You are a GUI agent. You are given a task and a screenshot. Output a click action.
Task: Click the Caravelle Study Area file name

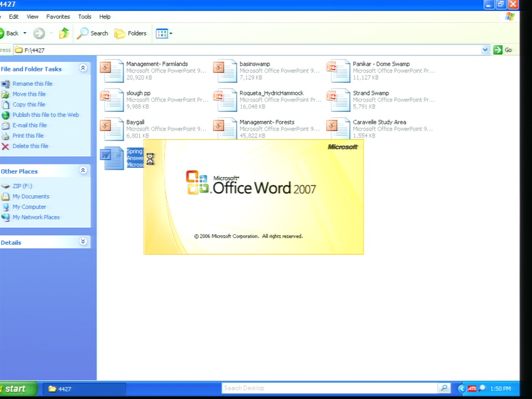[379, 122]
